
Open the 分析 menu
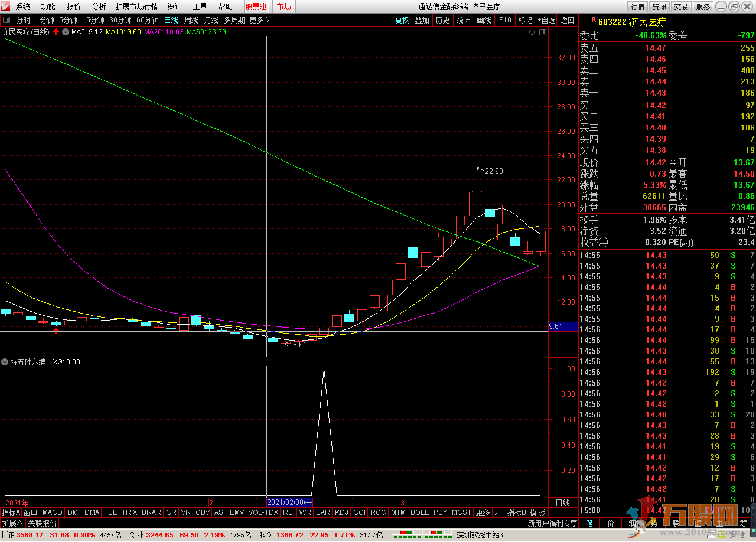click(x=99, y=7)
